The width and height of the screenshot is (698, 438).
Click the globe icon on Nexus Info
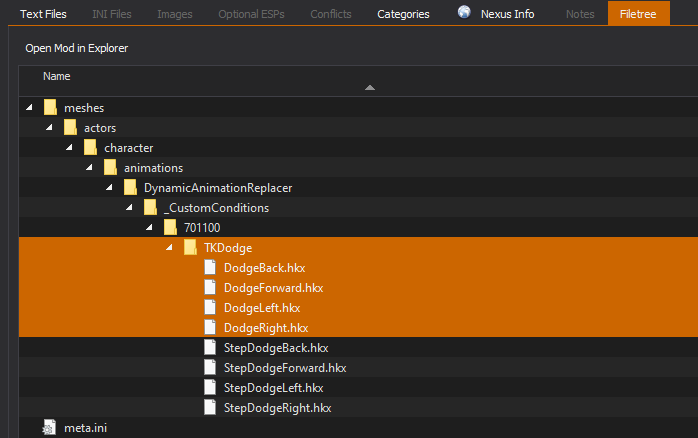point(464,12)
